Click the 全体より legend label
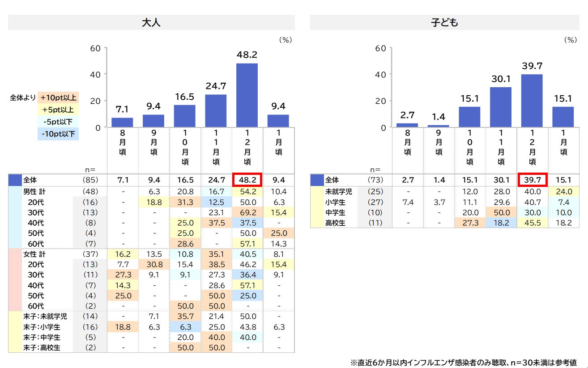588x368 pixels. 22,97
